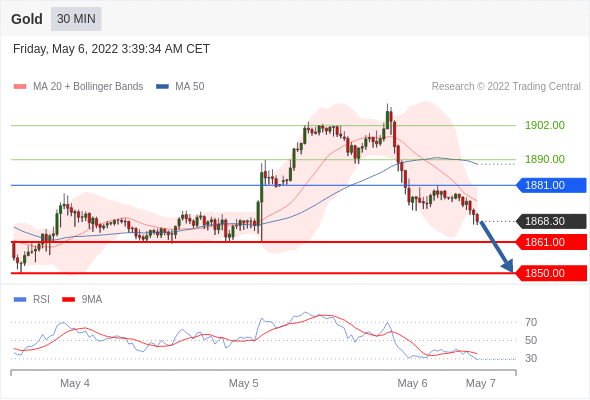Select the 1881.00 blue pivot price tag
Image resolution: width=590 pixels, height=400 pixels.
552,185
